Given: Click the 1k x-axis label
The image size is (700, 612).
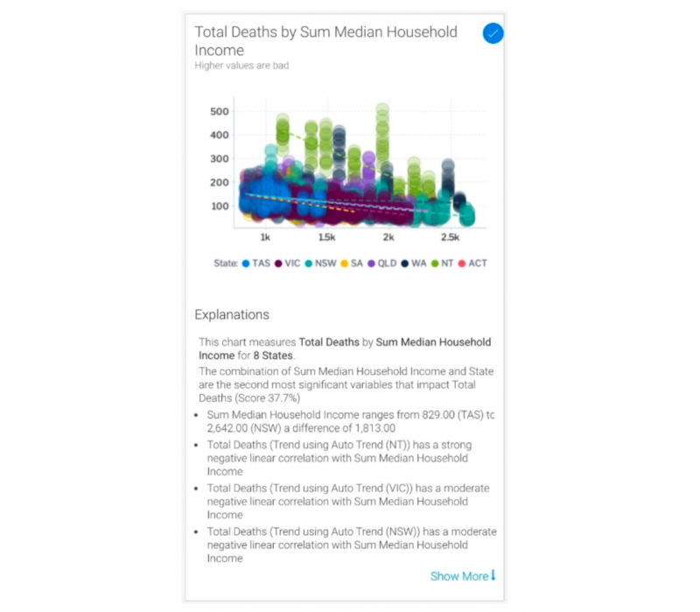Looking at the screenshot, I should click(x=265, y=237).
